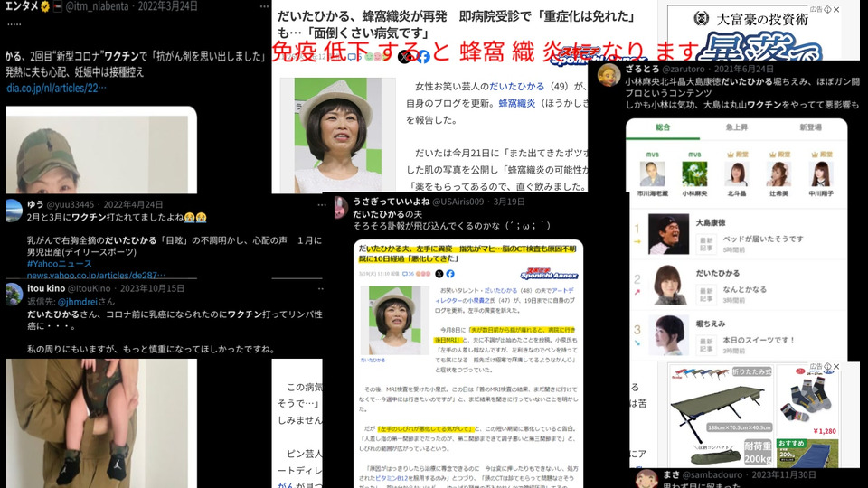
Task: Open the more-options dots on ゆう's tweet
Action: [x=321, y=205]
